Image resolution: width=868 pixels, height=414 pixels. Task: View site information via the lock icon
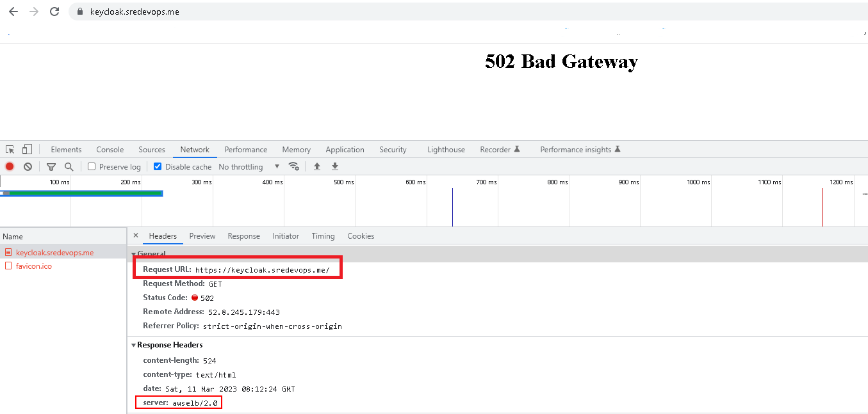pyautogui.click(x=79, y=11)
